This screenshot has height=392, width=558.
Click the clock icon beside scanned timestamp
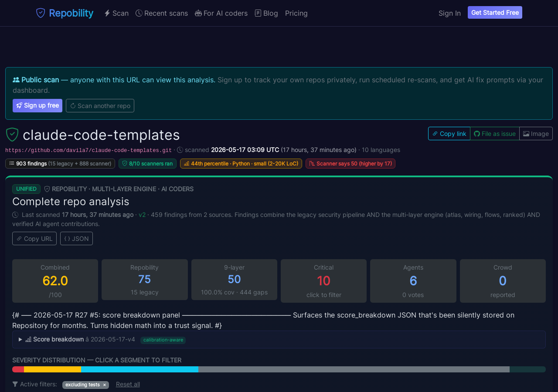(x=180, y=150)
